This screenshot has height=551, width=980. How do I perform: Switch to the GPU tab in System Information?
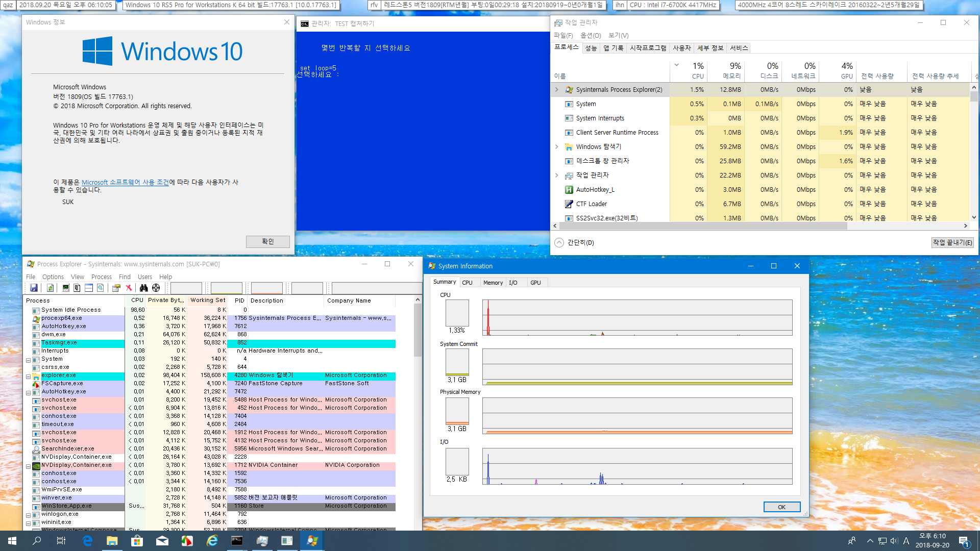click(x=535, y=283)
